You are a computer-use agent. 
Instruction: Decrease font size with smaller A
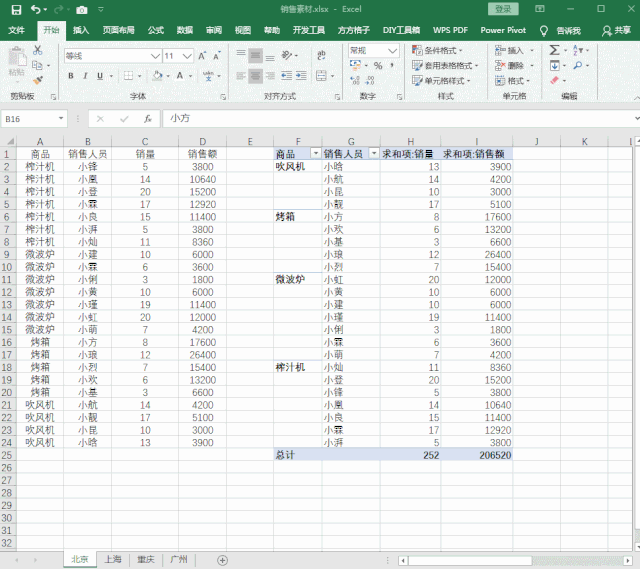coord(217,56)
